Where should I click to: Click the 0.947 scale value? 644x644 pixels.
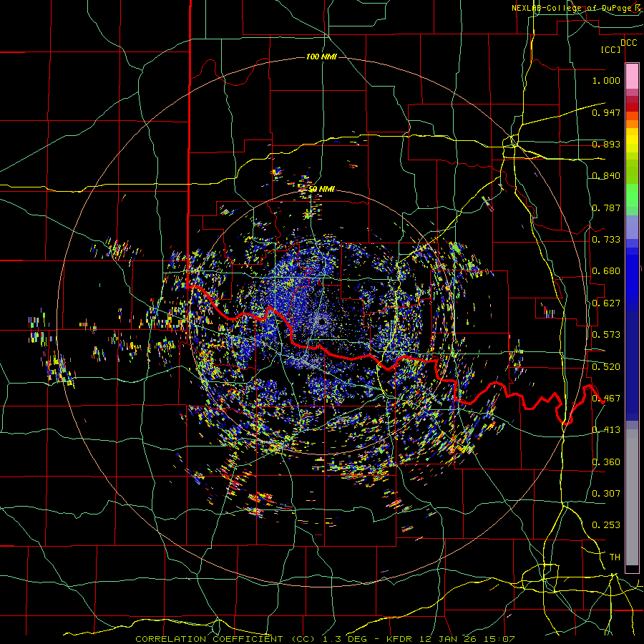tap(606, 112)
